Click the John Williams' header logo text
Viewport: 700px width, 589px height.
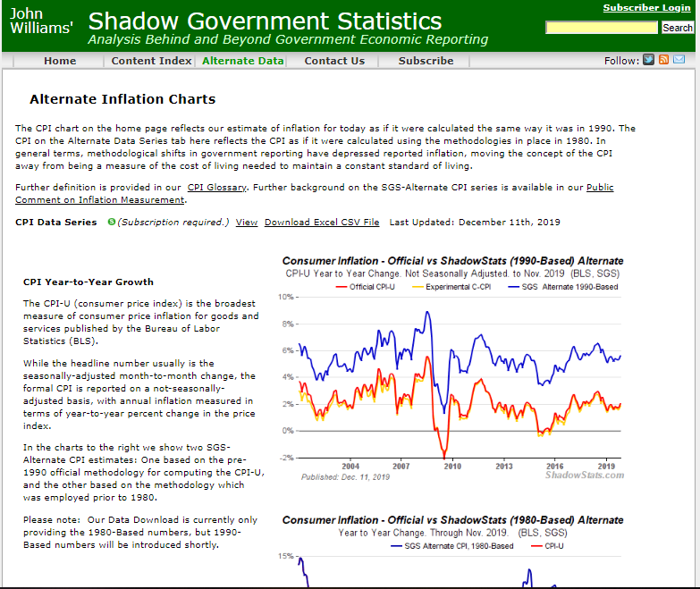click(40, 21)
